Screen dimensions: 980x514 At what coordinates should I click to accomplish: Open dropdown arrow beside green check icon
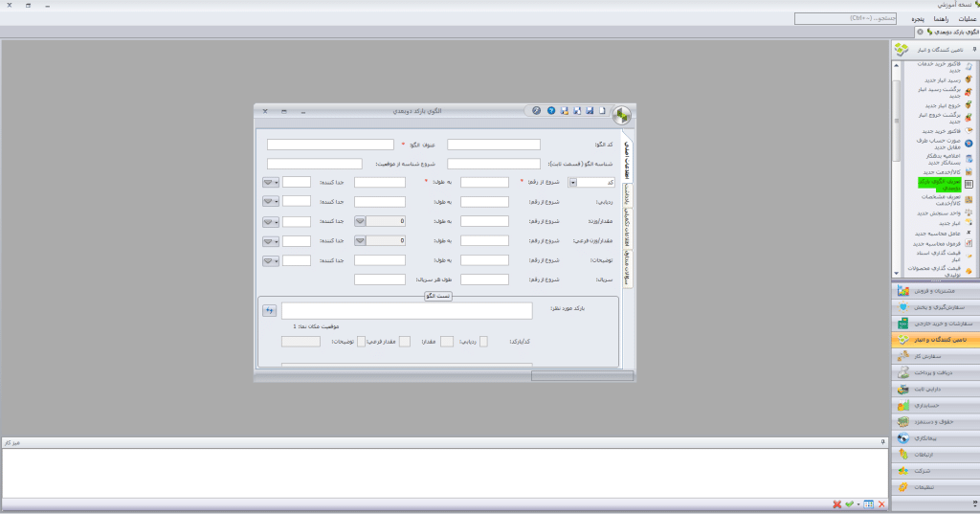[x=858, y=504]
